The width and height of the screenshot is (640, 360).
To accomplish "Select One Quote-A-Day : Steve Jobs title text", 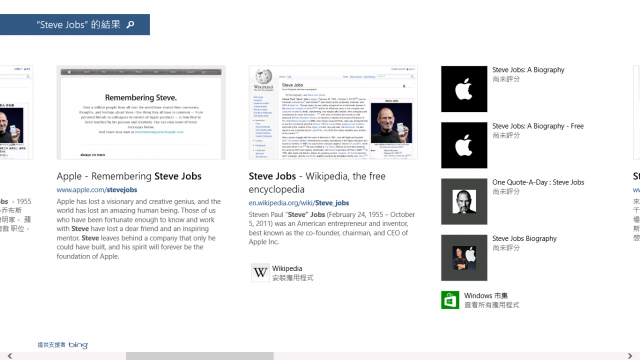I will (538, 182).
